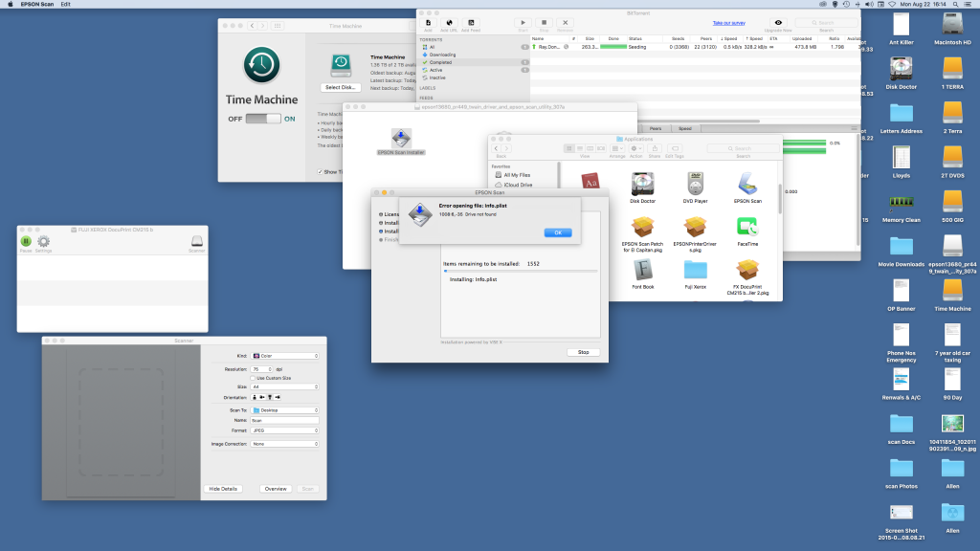The height and width of the screenshot is (551, 980).
Task: Select EPSONPrinterDrivers.pkg in Applications
Action: tap(695, 228)
